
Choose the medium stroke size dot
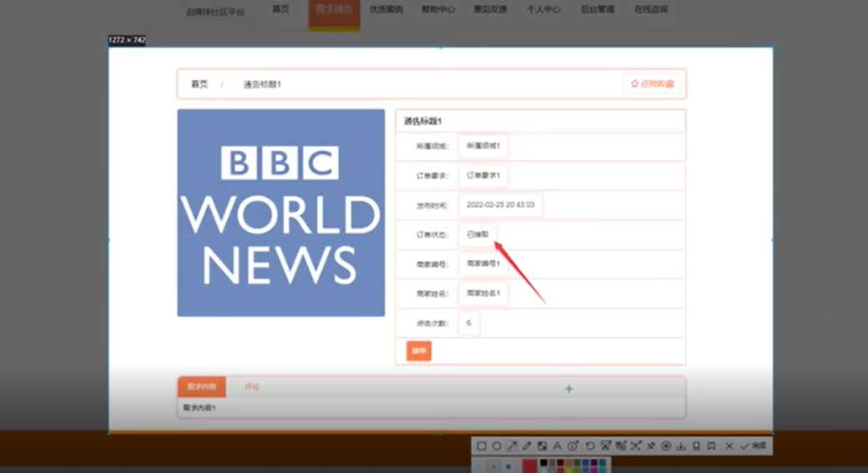(493, 466)
